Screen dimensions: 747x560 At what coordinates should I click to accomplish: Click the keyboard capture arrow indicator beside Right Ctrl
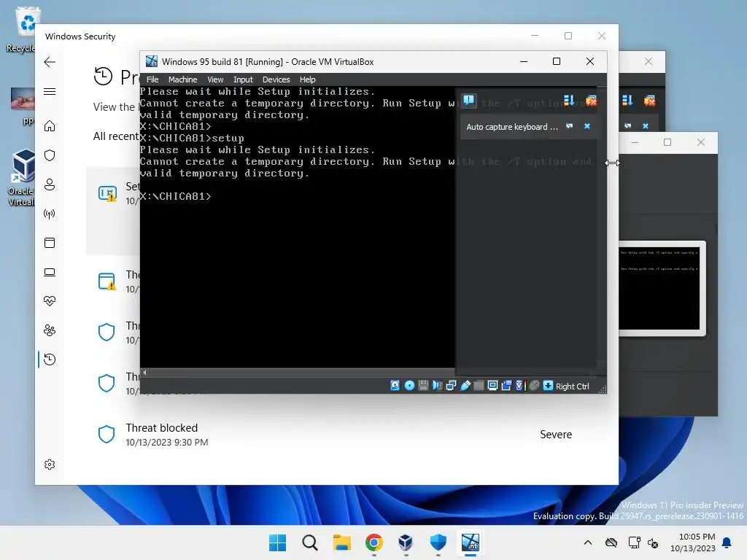[x=548, y=386]
